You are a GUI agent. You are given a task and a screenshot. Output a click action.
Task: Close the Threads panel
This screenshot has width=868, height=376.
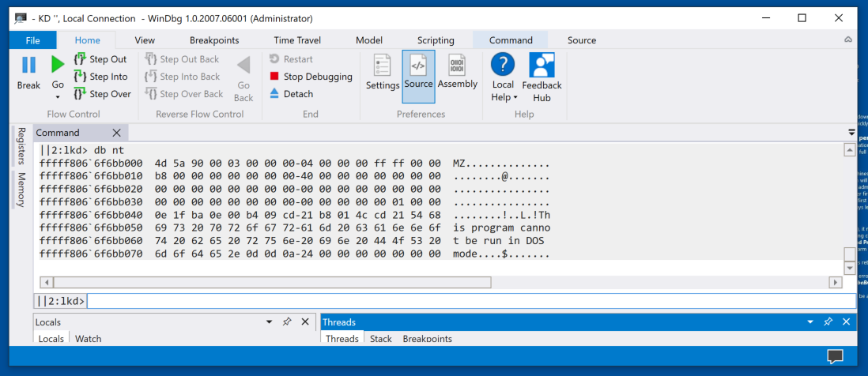[x=845, y=321]
